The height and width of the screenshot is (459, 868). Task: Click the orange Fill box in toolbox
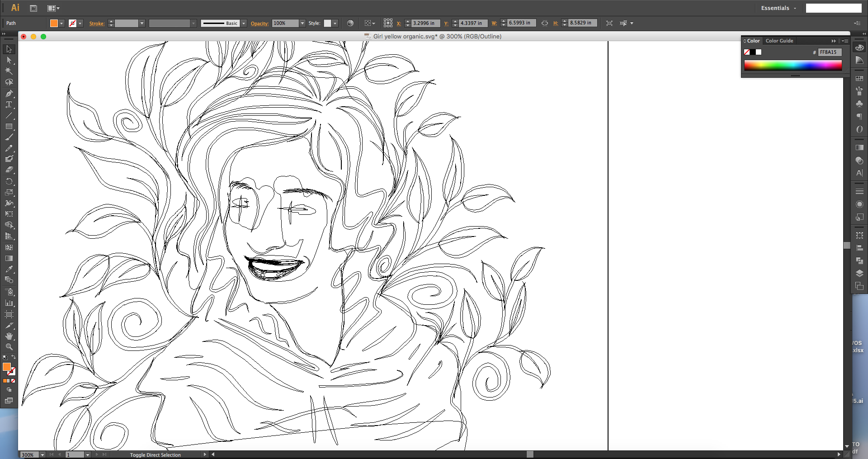coord(7,367)
